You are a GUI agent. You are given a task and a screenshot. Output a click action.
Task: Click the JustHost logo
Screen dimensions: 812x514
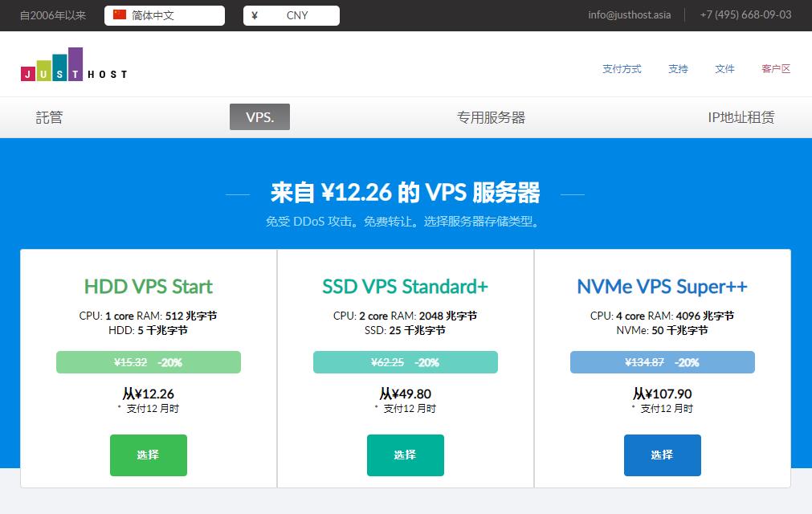point(74,64)
